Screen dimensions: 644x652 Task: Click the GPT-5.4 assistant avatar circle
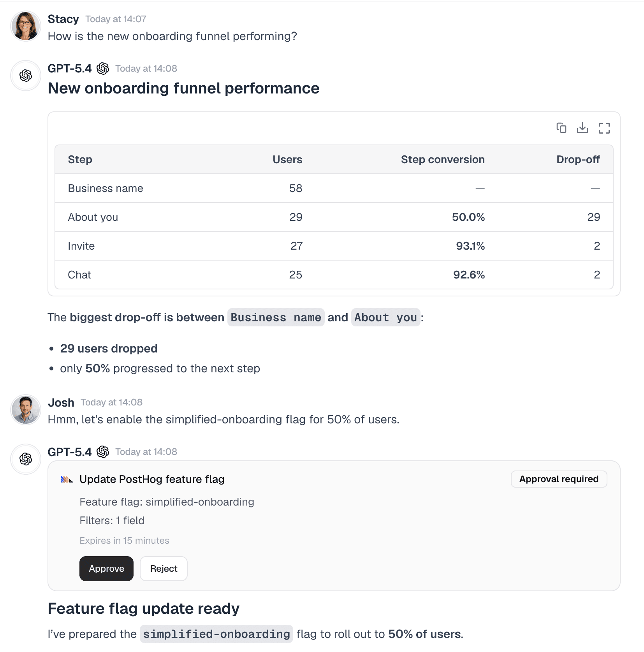coord(25,76)
